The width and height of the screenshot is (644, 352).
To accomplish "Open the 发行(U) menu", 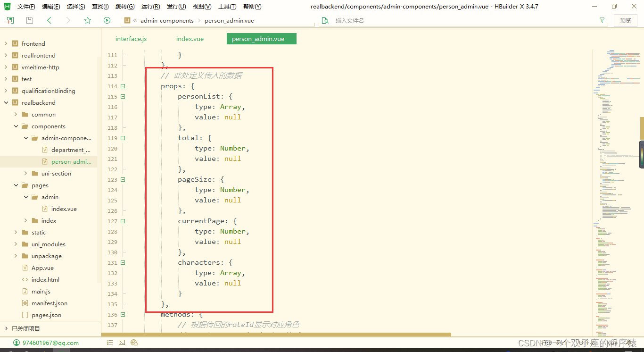I will [176, 7].
